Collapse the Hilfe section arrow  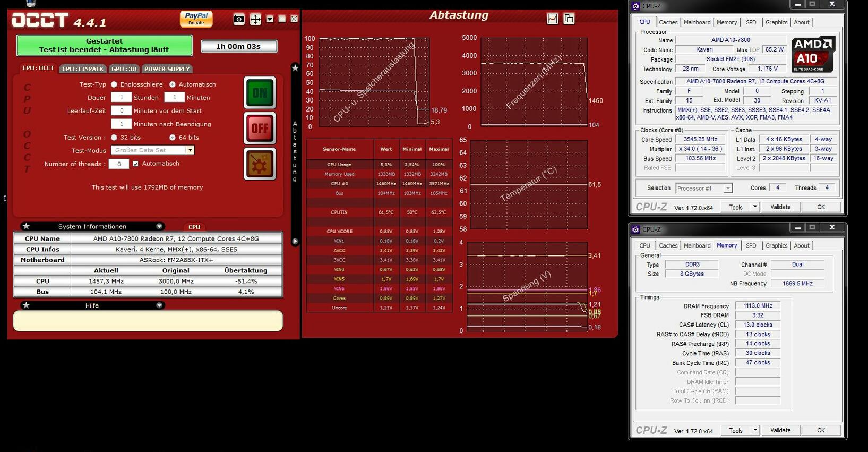click(x=159, y=305)
